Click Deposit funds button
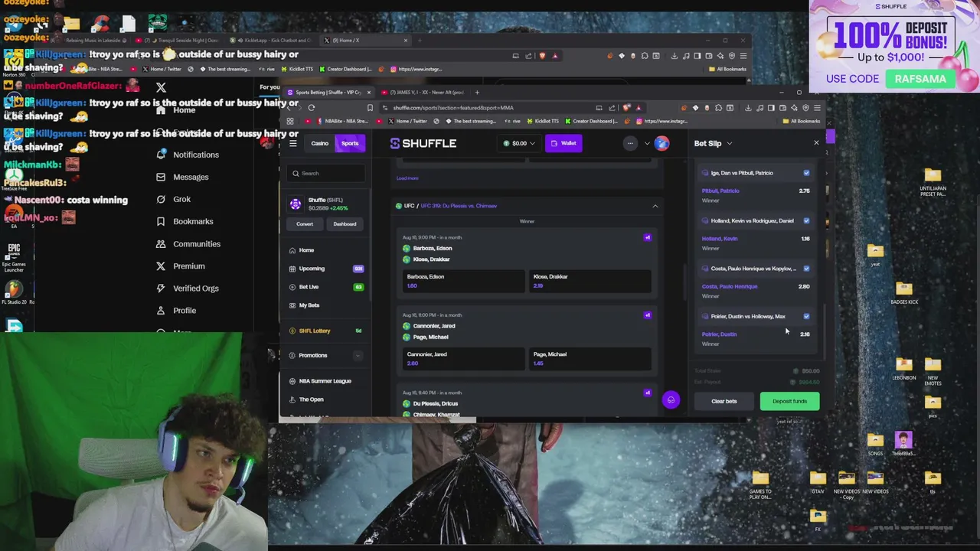Image resolution: width=980 pixels, height=551 pixels. 789,401
